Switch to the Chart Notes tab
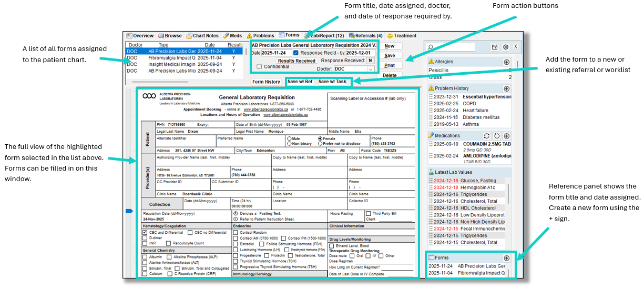 point(202,36)
